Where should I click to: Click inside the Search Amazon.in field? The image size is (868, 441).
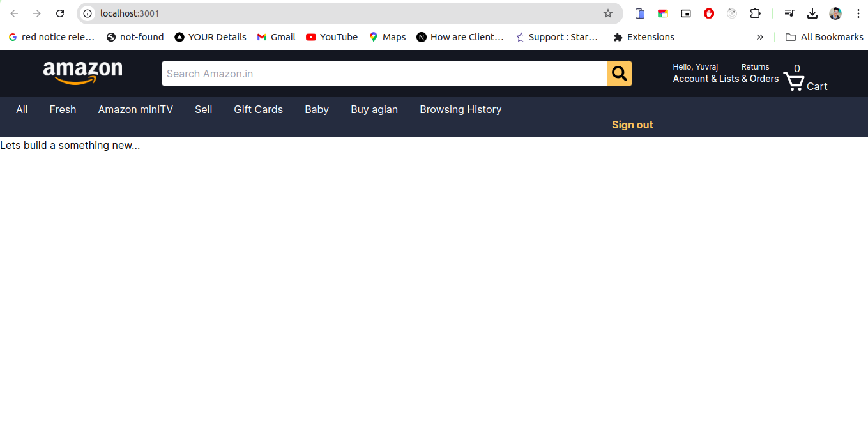point(383,73)
